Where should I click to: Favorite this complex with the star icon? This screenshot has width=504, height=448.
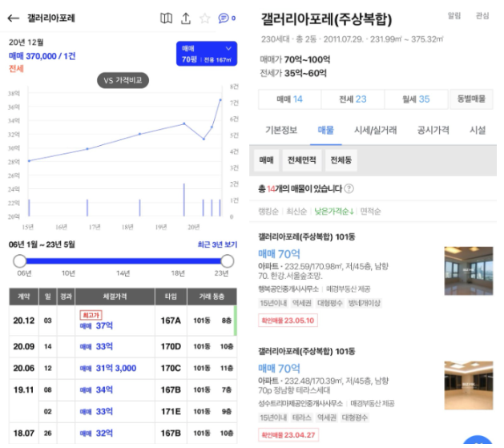(x=205, y=18)
